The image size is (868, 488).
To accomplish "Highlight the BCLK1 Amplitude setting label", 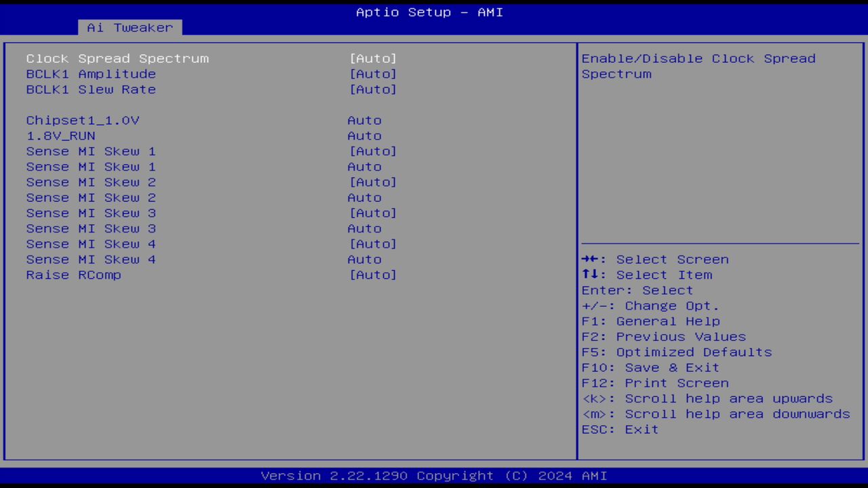I will [91, 75].
